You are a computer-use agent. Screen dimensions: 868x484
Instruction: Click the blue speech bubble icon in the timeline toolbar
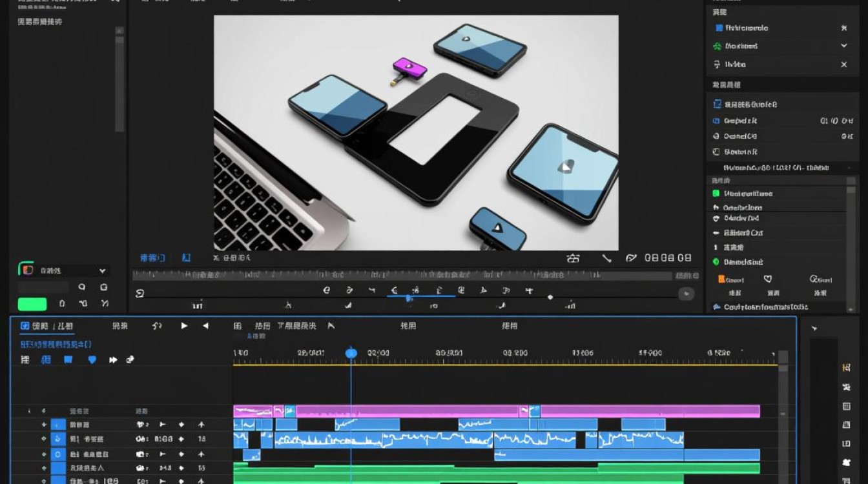pos(68,359)
